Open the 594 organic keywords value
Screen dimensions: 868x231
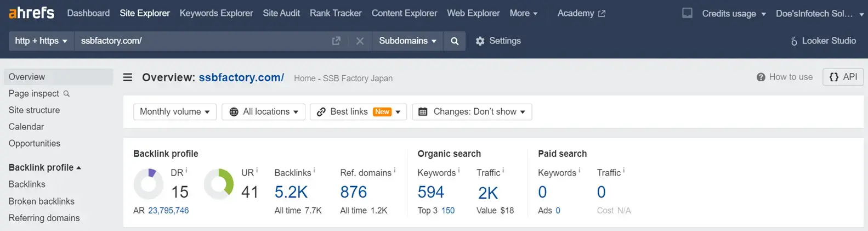431,192
